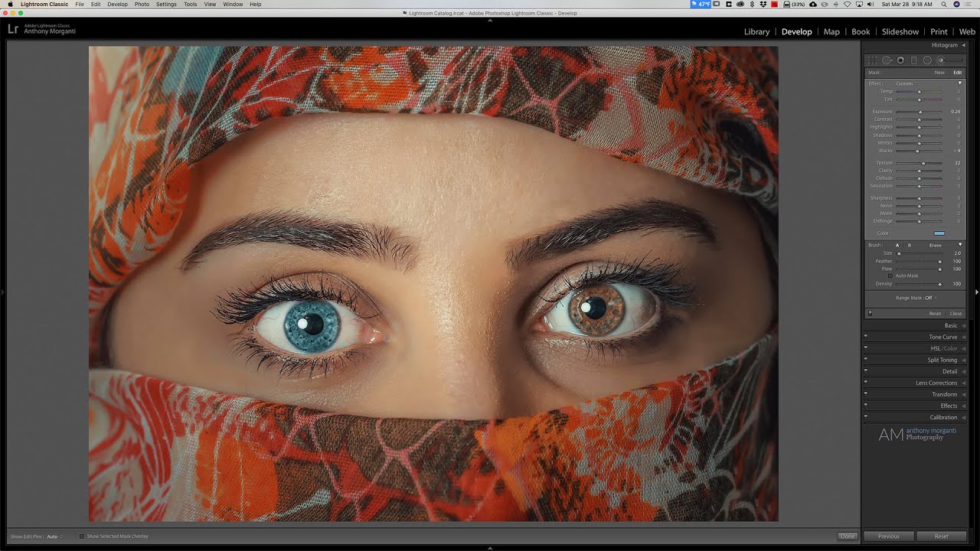Image resolution: width=980 pixels, height=551 pixels.
Task: Open the Effect Custom preset dropdown
Action: click(907, 83)
